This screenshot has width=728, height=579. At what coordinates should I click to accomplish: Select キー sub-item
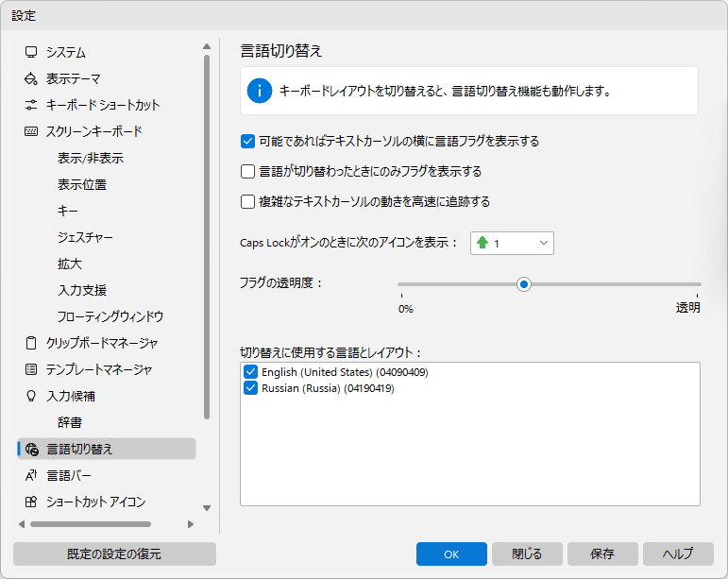click(67, 212)
